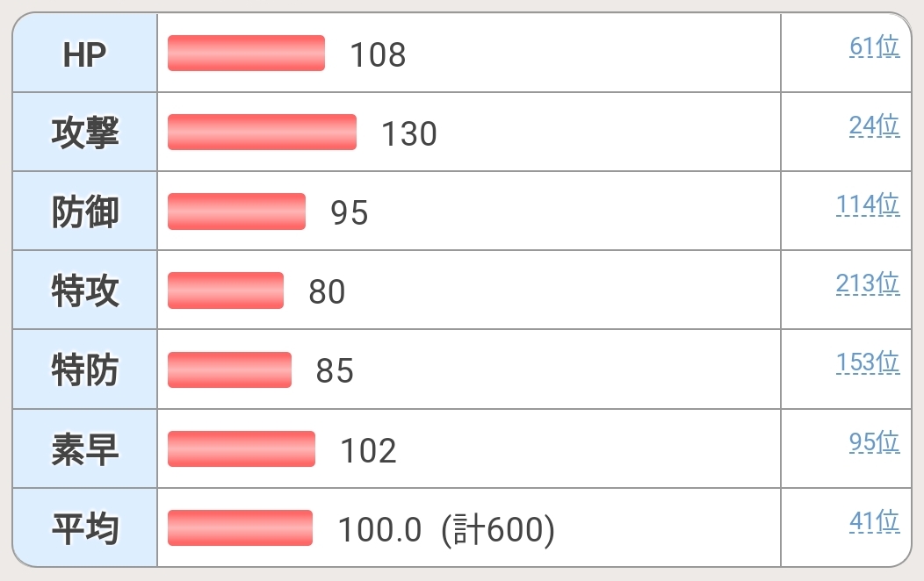
Task: Click the speed value 102
Action: click(x=368, y=450)
